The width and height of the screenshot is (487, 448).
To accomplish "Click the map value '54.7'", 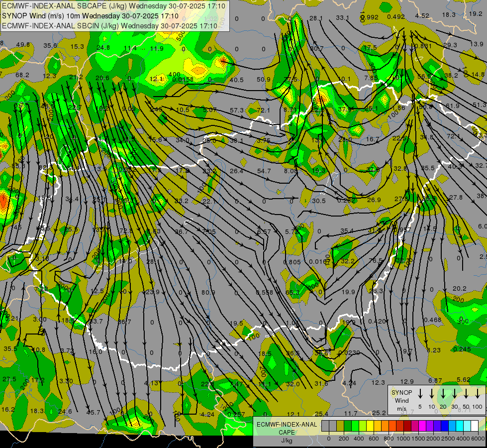I will (x=264, y=171).
